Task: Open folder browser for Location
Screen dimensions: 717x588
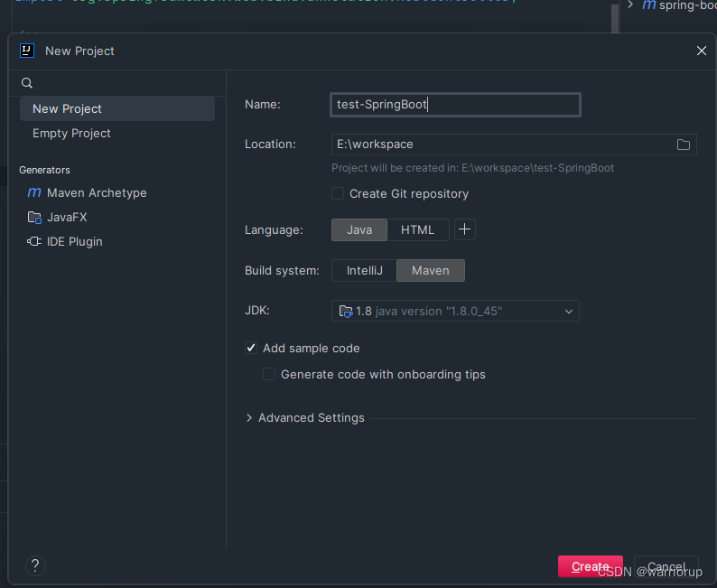Action: 684,145
